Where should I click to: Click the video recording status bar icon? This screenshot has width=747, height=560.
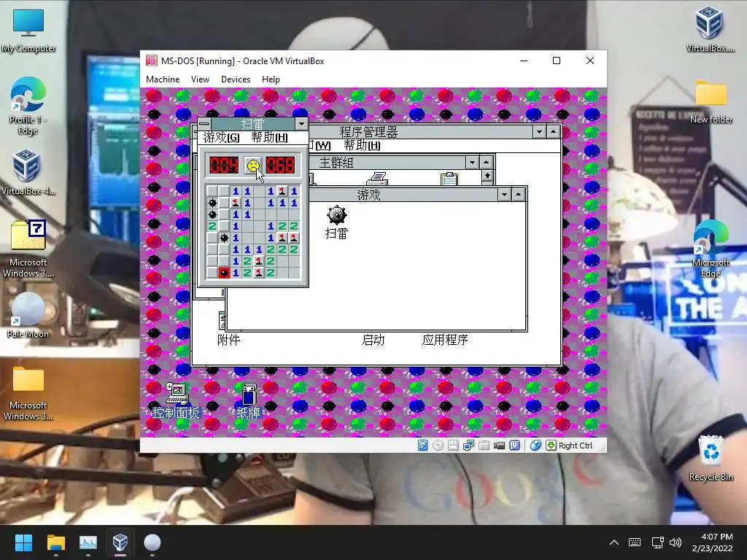[499, 446]
